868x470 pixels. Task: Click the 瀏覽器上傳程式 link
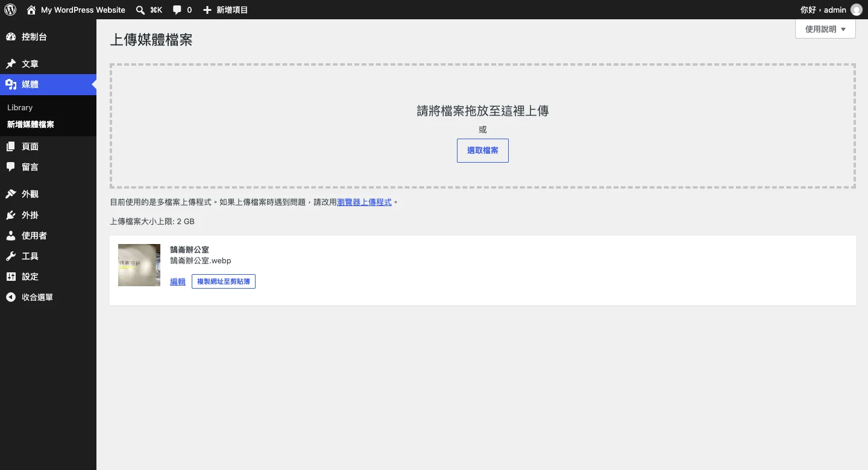364,202
